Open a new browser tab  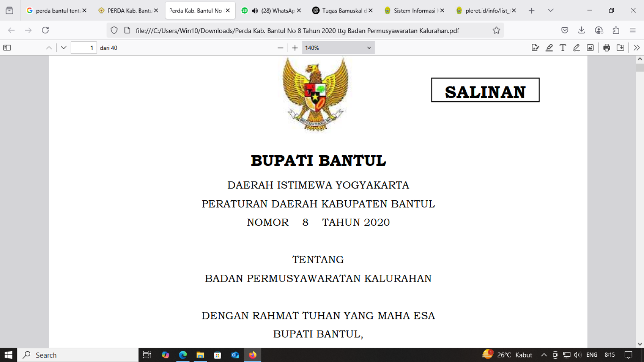click(531, 11)
